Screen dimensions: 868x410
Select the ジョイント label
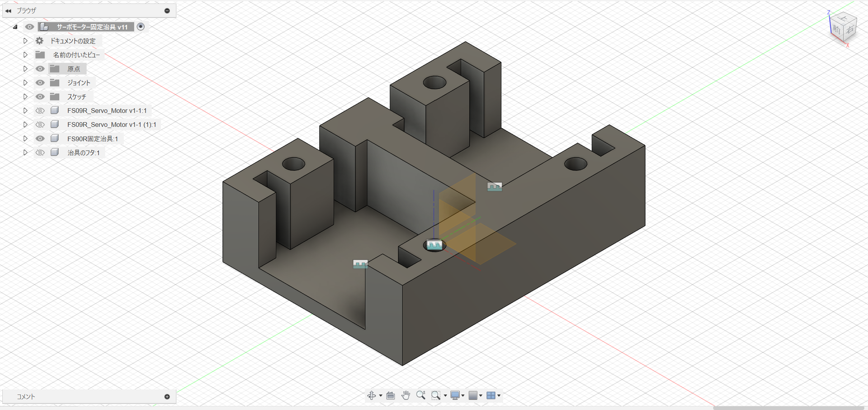coord(79,83)
